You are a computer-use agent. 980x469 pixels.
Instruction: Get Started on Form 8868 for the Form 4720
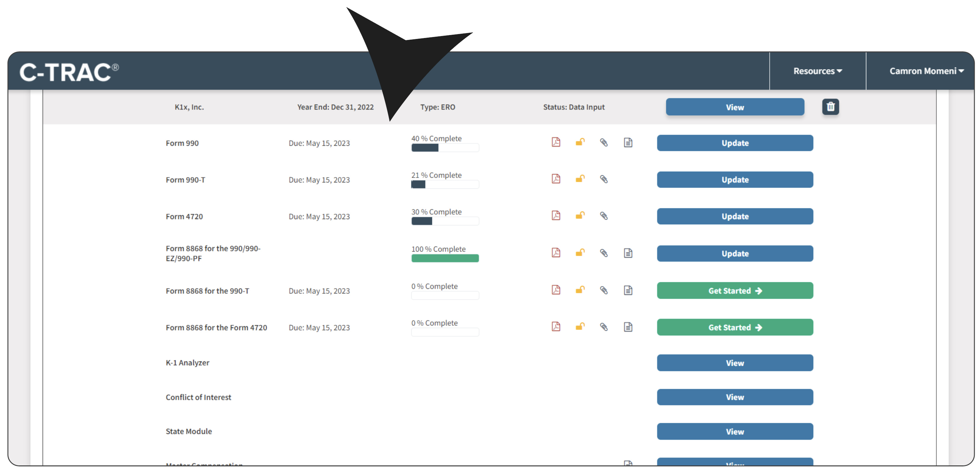coord(735,327)
